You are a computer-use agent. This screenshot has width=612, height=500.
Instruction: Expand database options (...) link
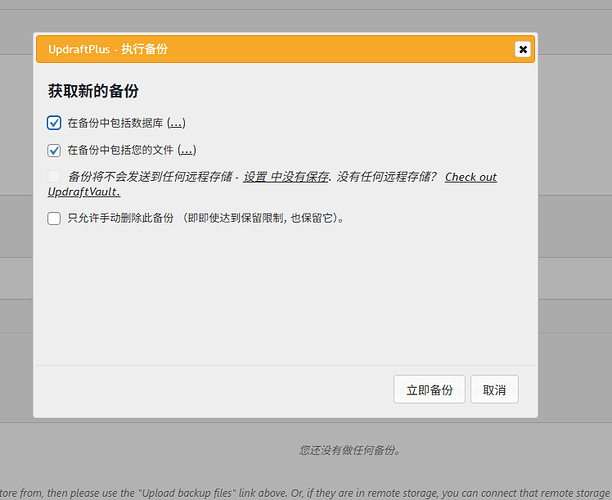click(176, 123)
